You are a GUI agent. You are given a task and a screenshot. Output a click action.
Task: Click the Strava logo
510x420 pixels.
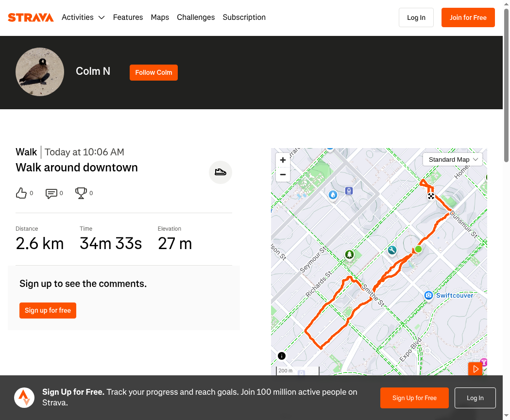click(31, 17)
